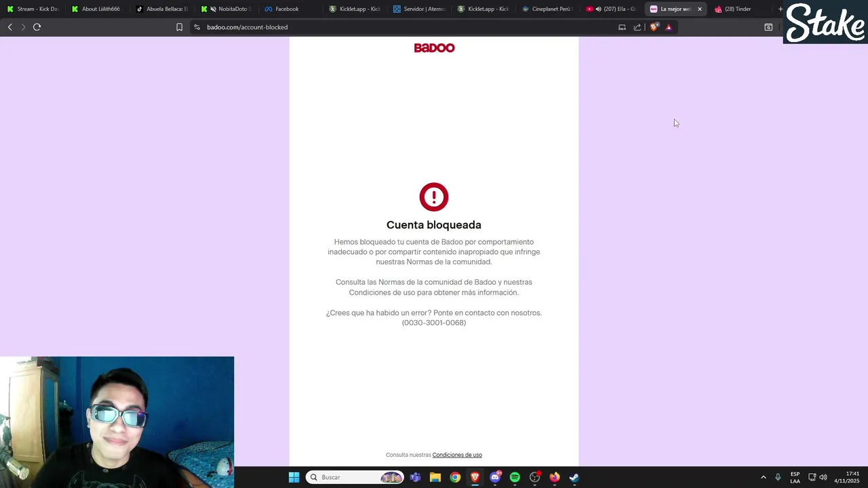Click the screen cast icon in address bar
The image size is (868, 488).
[622, 27]
